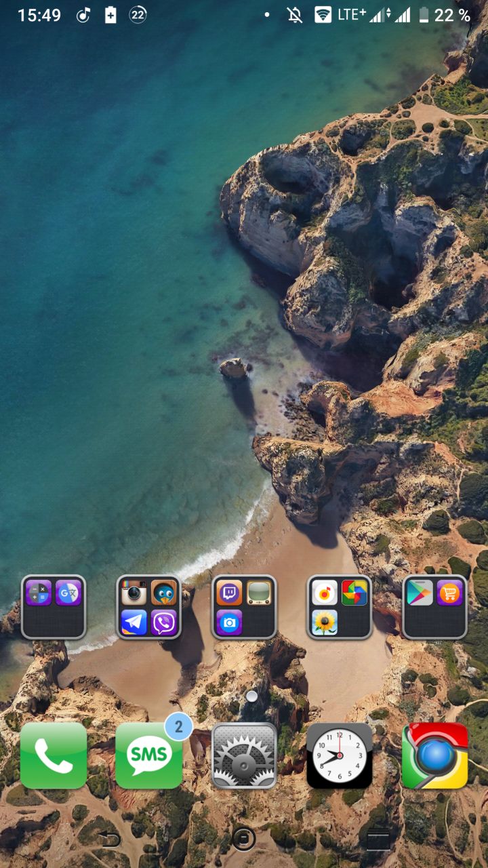
Task: Tap the muted bell status icon
Action: click(x=295, y=15)
